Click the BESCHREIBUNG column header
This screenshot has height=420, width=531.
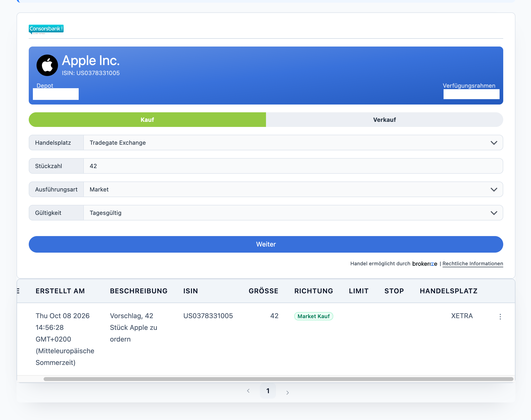[139, 291]
